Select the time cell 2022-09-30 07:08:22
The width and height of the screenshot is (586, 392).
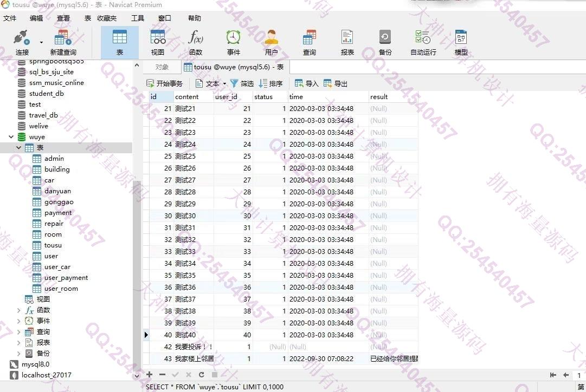point(328,359)
